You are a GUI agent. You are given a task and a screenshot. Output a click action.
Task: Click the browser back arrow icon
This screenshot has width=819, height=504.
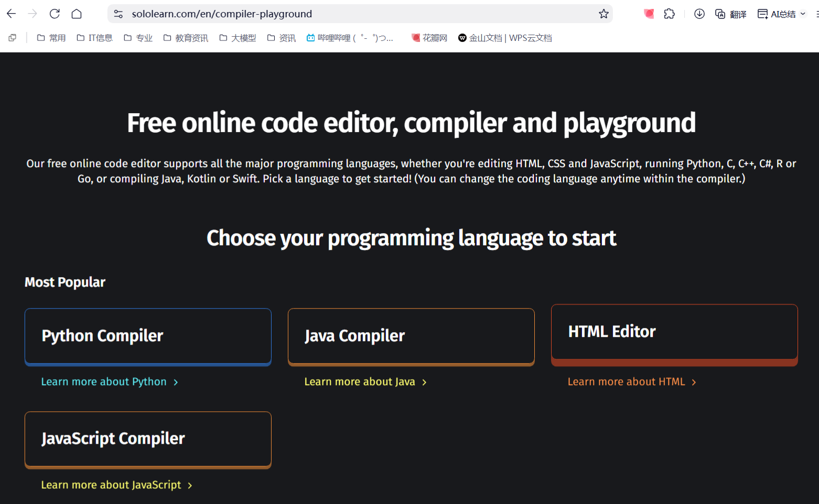[x=11, y=14]
